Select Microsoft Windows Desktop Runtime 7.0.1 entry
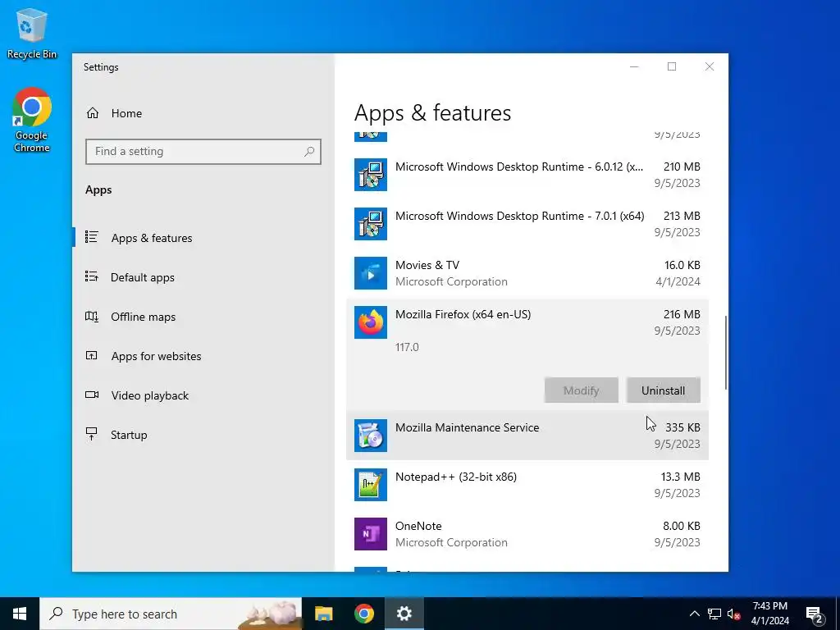This screenshot has width=840, height=630. [x=527, y=224]
